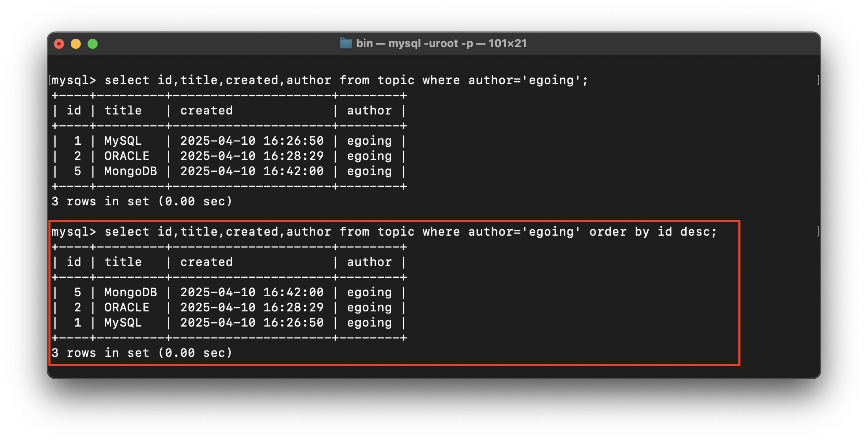Click the 'id' header in the second table
Image resolution: width=868 pixels, height=441 pixels.
point(74,262)
